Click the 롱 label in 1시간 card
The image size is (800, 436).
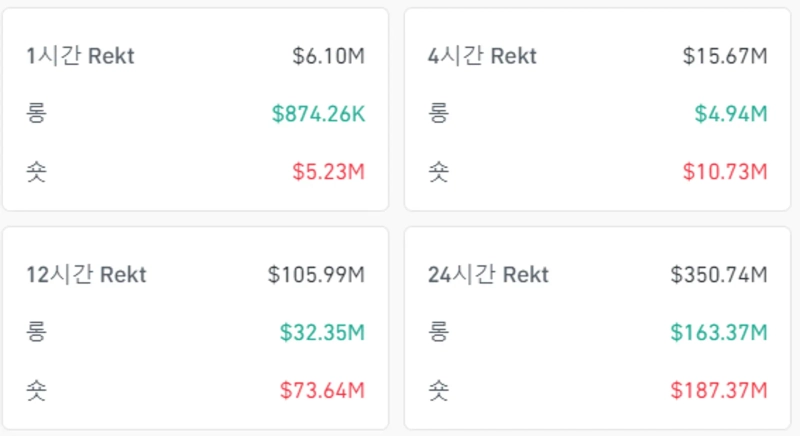pyautogui.click(x=37, y=114)
